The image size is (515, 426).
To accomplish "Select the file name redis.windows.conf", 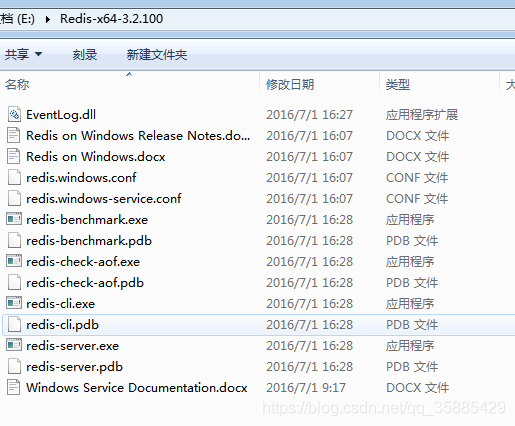I will click(x=81, y=178).
